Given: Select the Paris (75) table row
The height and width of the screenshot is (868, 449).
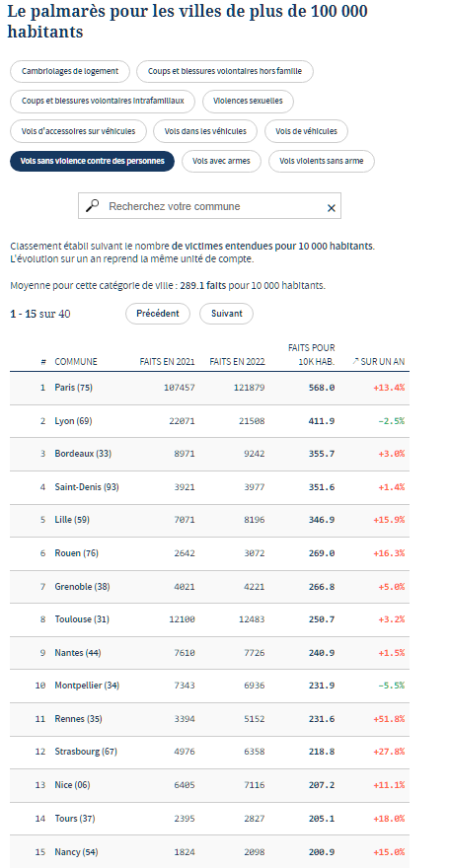Looking at the screenshot, I should (x=209, y=388).
